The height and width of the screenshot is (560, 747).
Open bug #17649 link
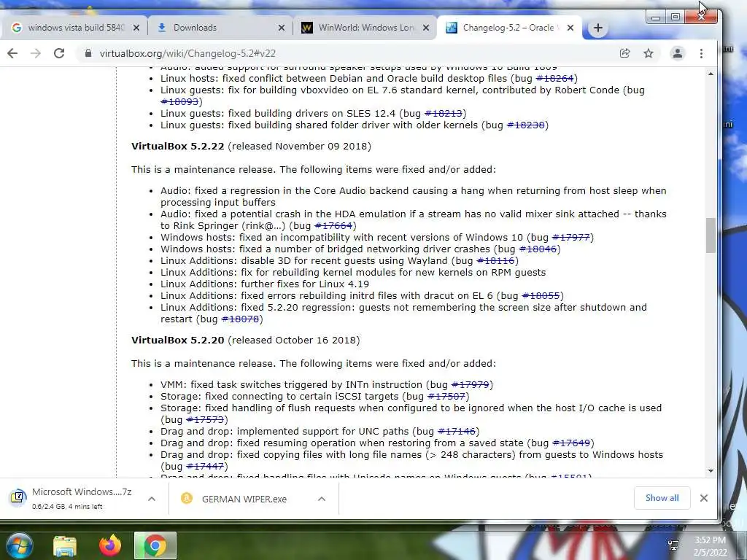pyautogui.click(x=571, y=443)
